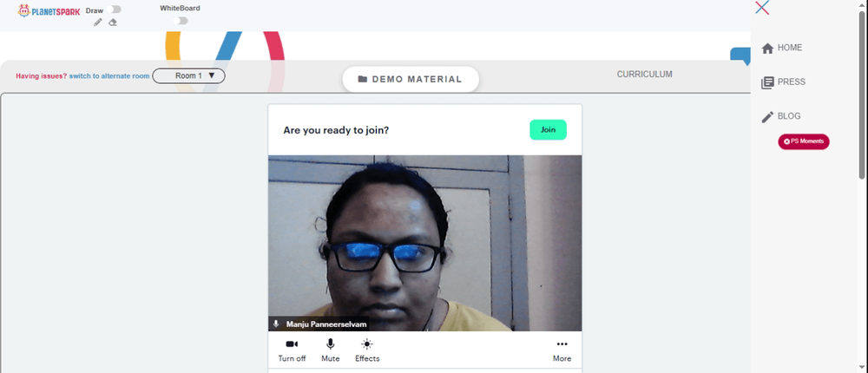
Task: Click the webcam video preview
Action: coord(425,243)
